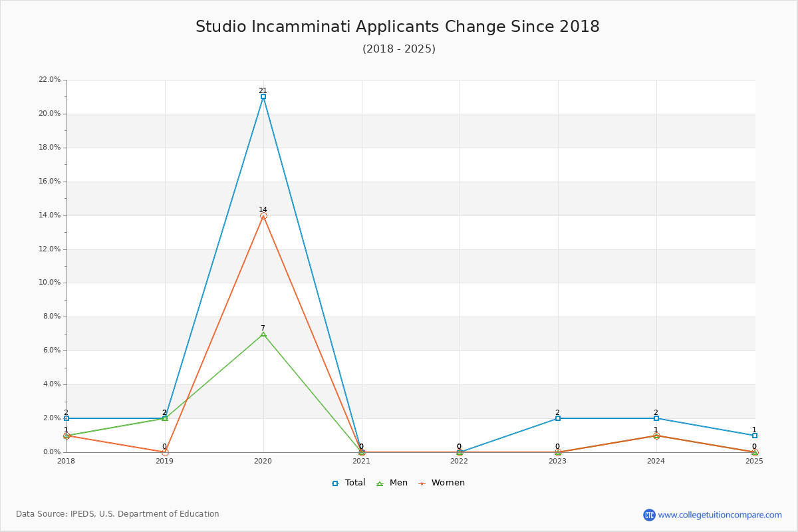Click the 10.0% y-axis label
Viewport: 798px width, 532px height.
(x=50, y=283)
